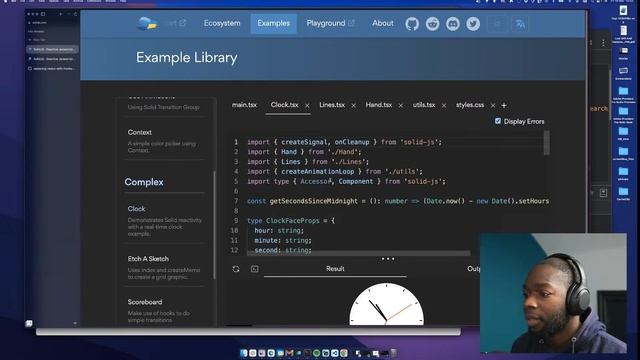The width and height of the screenshot is (640, 360).
Task: Open Gmail in the Dock
Action: pos(289,353)
